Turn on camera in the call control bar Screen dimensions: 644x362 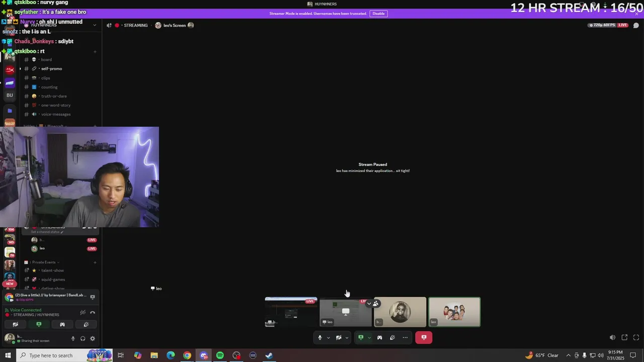point(339,337)
